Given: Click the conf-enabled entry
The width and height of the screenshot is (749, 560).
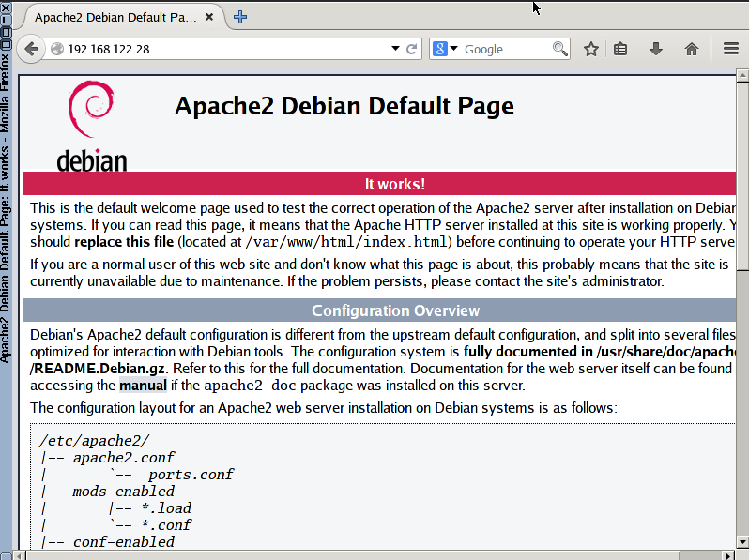Looking at the screenshot, I should coord(124,542).
